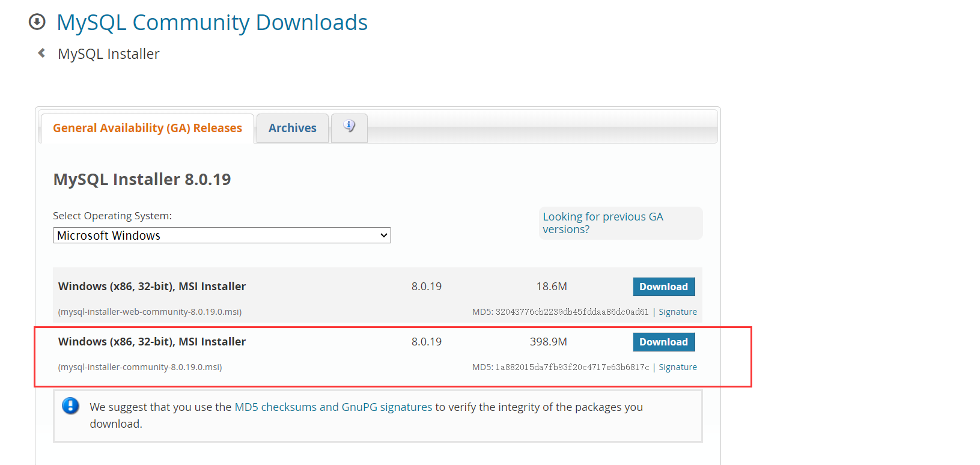Click version 8.0.19 in 18.6M row
980x465 pixels.
tap(427, 287)
